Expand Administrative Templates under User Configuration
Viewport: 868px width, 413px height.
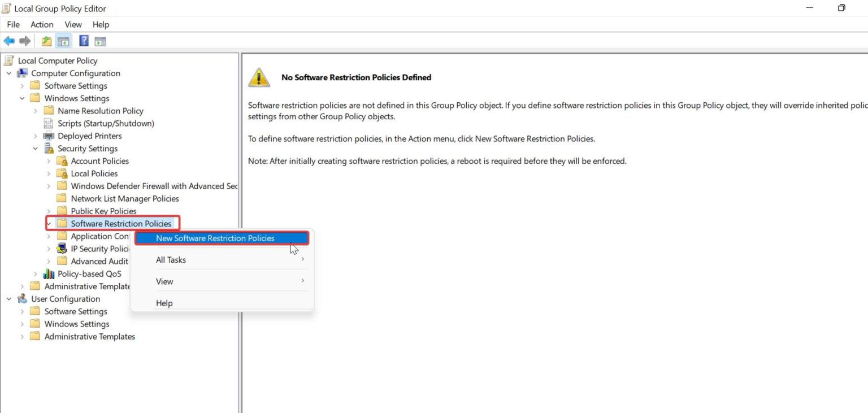[x=21, y=336]
